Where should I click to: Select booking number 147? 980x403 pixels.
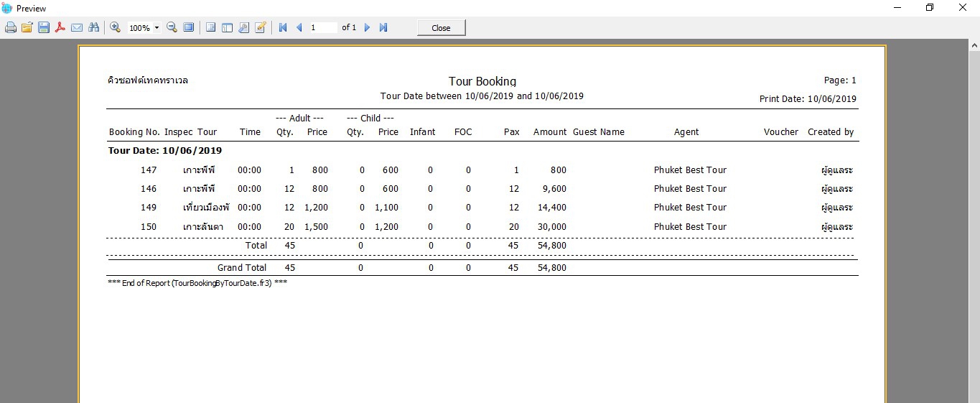point(149,170)
